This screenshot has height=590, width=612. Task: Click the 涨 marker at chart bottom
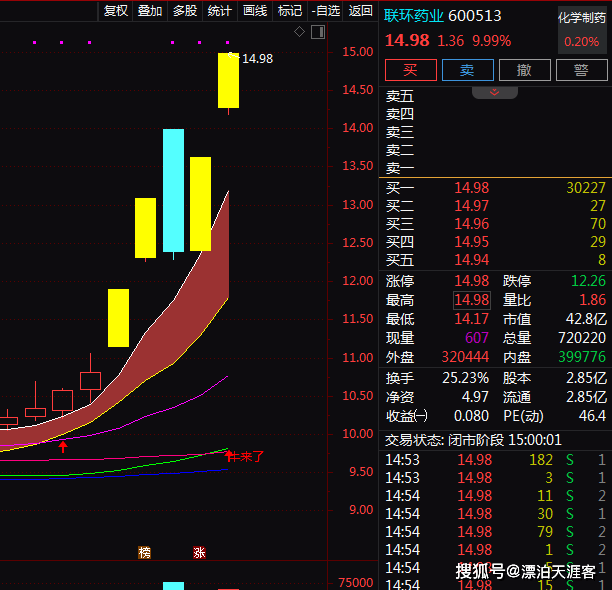click(x=199, y=551)
